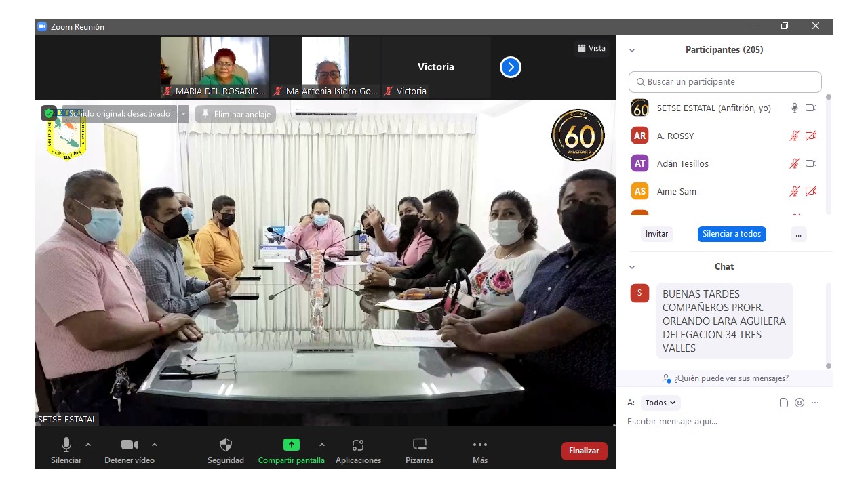
Task: Collapse the Participantes panel chevron
Action: point(632,50)
